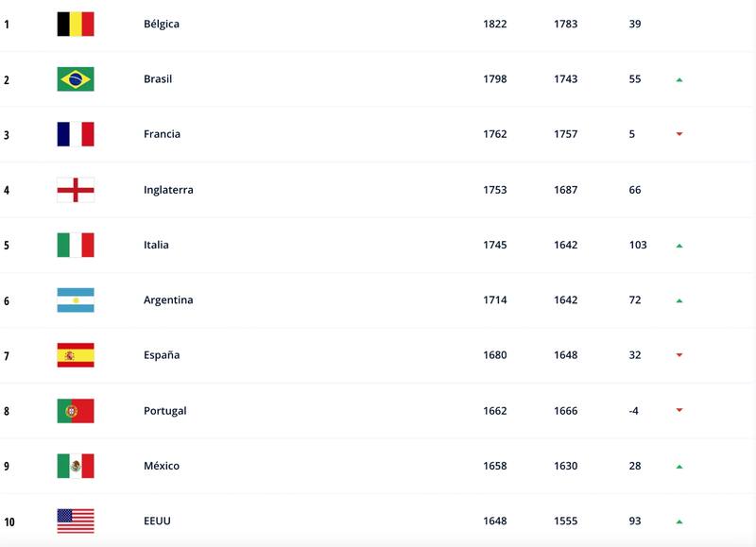Click the Mexico flag icon

pos(76,466)
